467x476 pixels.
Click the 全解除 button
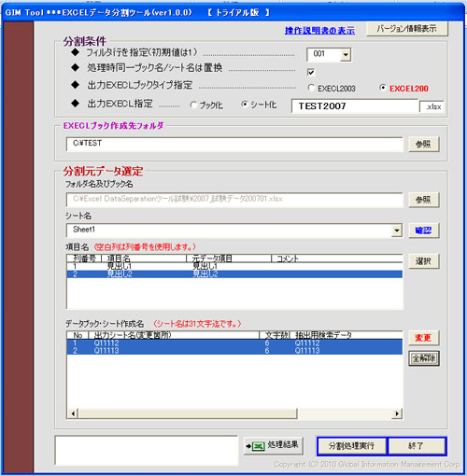click(x=424, y=358)
